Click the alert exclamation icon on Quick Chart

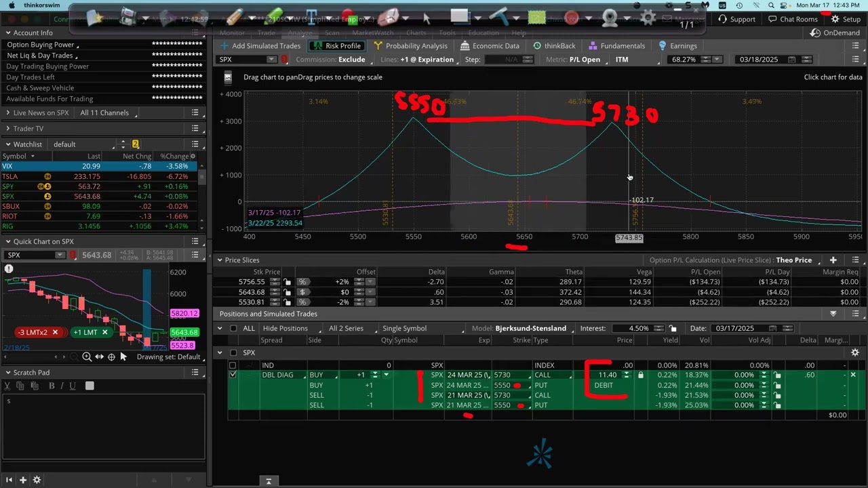9,269
